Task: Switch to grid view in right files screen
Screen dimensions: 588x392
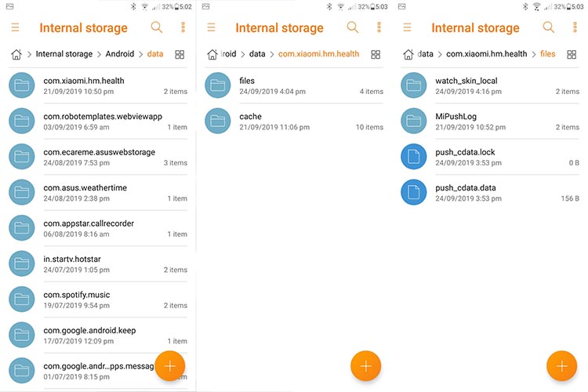Action: (572, 55)
